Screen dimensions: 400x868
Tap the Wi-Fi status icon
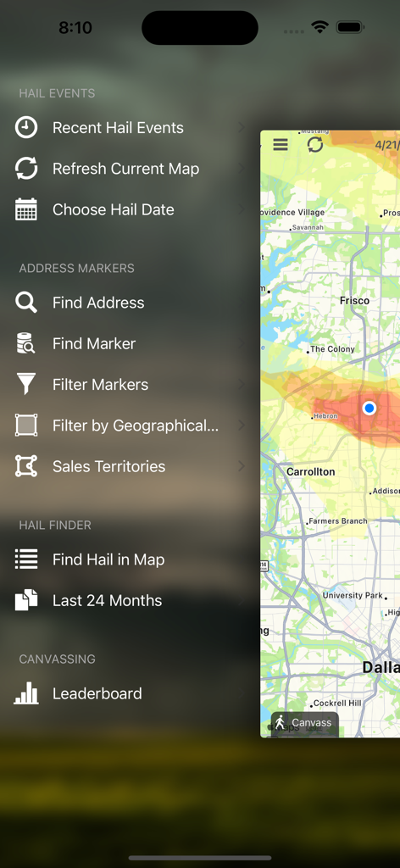[319, 26]
